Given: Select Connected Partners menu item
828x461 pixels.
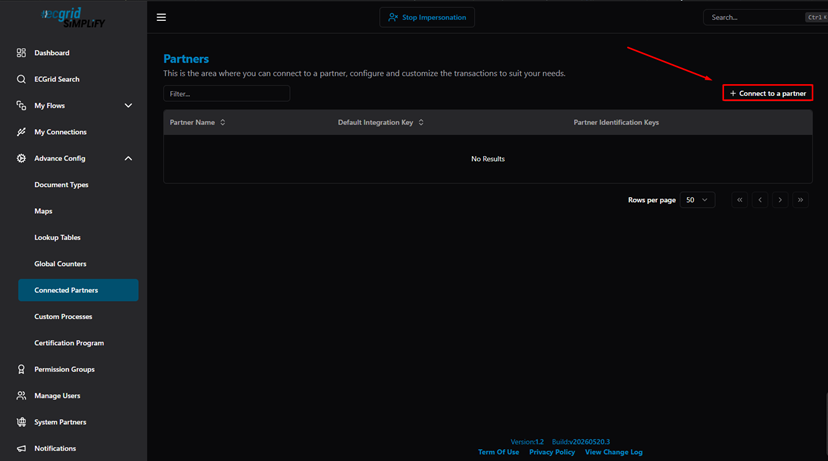Looking at the screenshot, I should pyautogui.click(x=78, y=290).
